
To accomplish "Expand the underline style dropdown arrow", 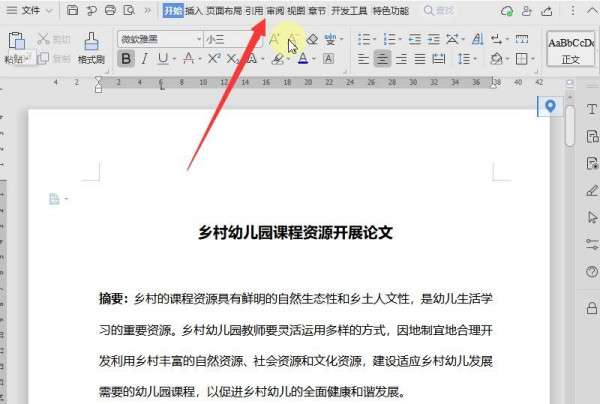I will tap(174, 59).
